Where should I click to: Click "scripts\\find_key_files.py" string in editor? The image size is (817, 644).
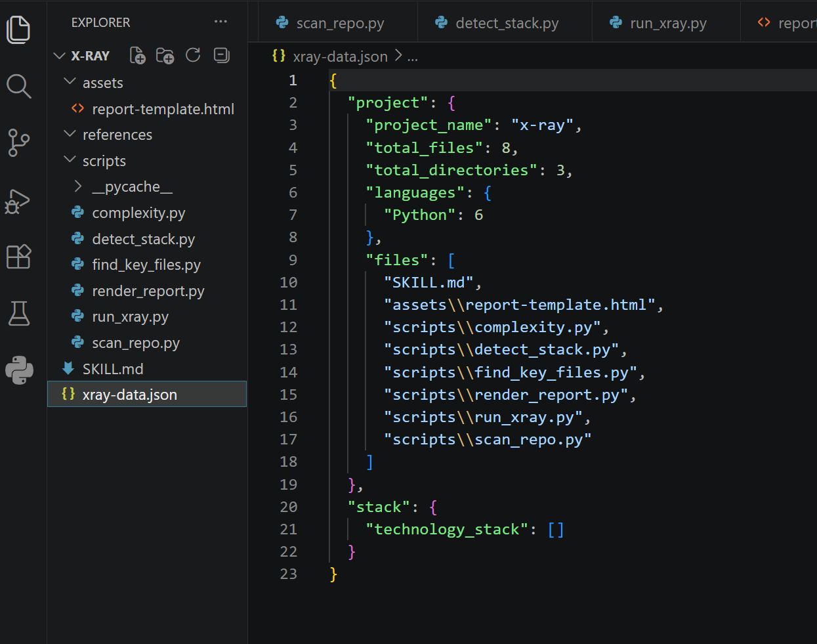coord(511,372)
